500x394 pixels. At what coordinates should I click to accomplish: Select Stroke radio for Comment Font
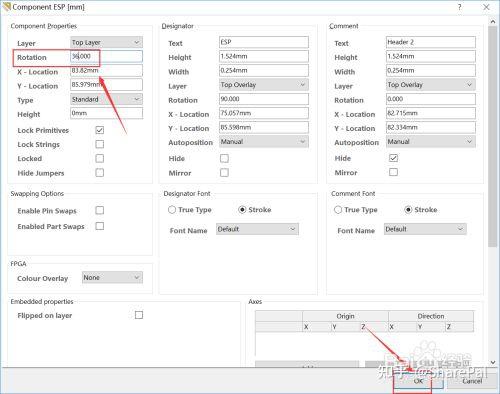408,210
